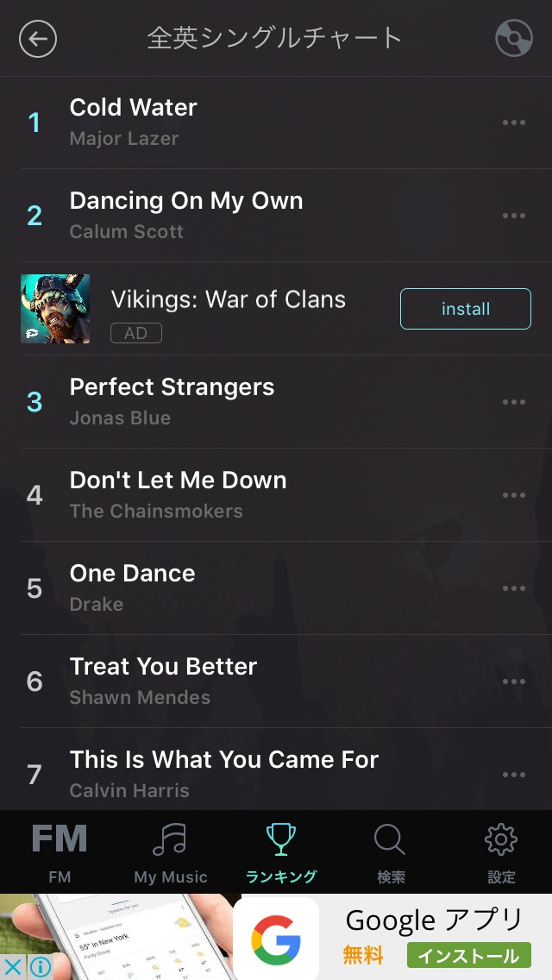Open the three-dot menu for Treat You Better
Viewport: 552px width, 980px height.
pyautogui.click(x=514, y=682)
